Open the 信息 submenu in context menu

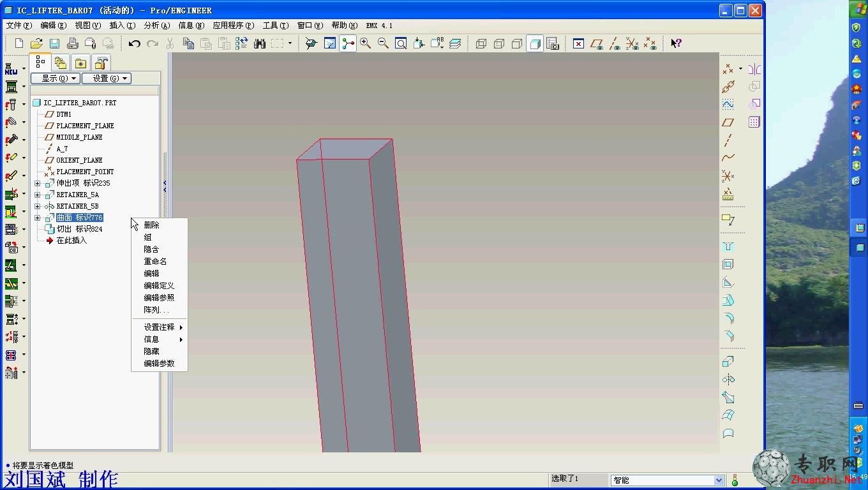[x=160, y=339]
